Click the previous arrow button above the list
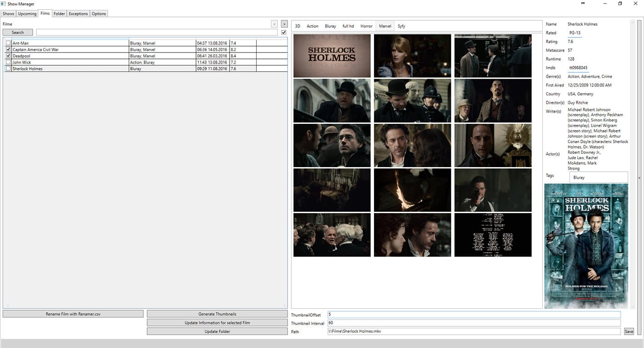The width and height of the screenshot is (644, 348). click(x=275, y=23)
